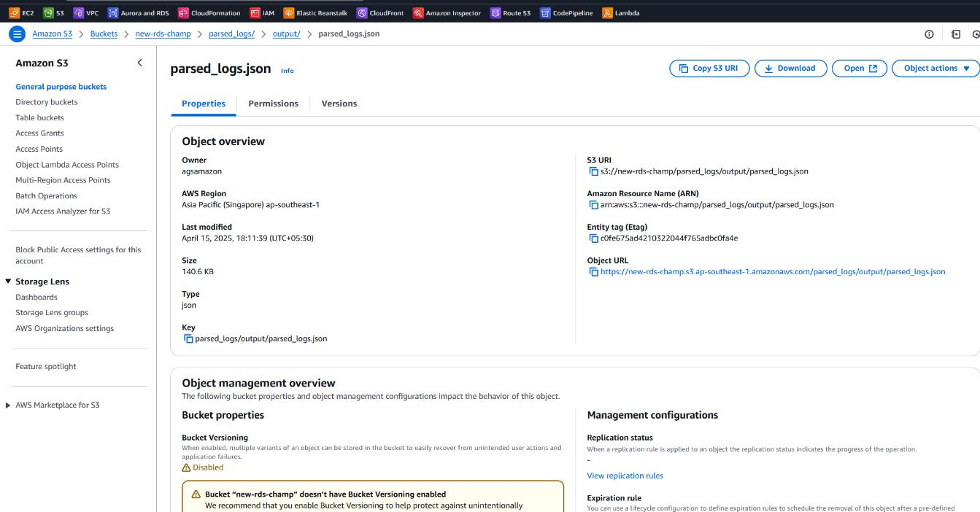Open Storage Lens groups
This screenshot has height=512, width=980.
[x=52, y=313]
